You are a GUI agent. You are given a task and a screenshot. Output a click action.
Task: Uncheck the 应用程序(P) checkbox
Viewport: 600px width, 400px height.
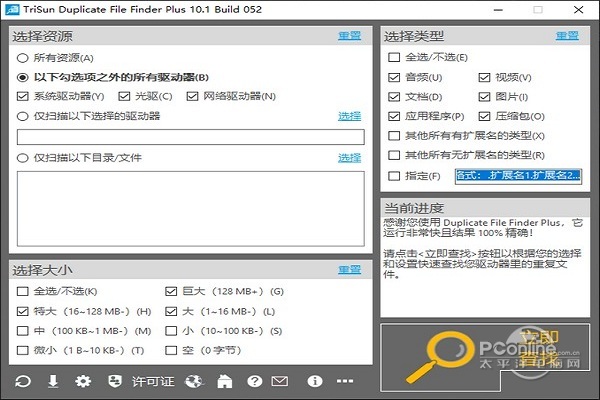[x=394, y=116]
